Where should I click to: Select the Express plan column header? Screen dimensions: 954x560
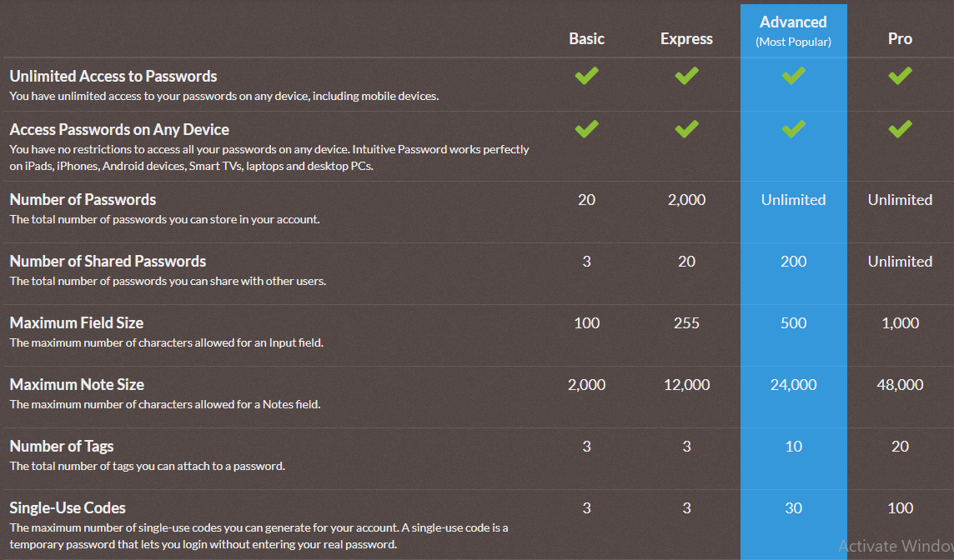point(686,39)
